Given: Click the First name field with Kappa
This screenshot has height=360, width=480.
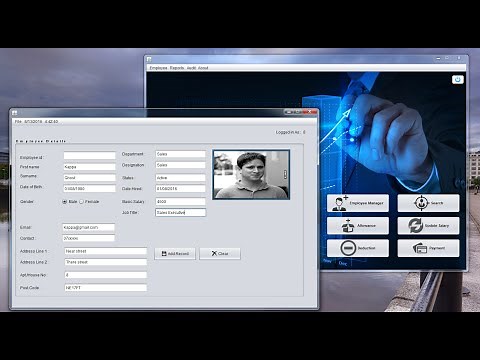Looking at the screenshot, I should pyautogui.click(x=90, y=167).
